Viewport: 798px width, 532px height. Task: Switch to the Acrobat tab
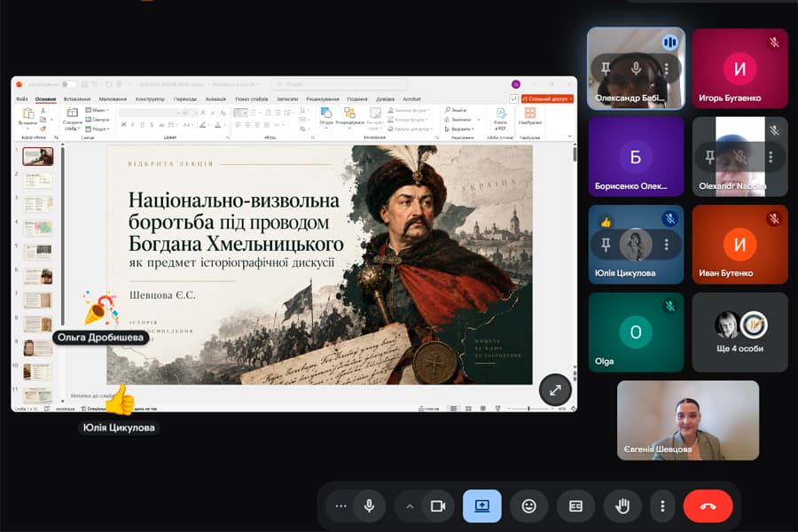click(411, 98)
